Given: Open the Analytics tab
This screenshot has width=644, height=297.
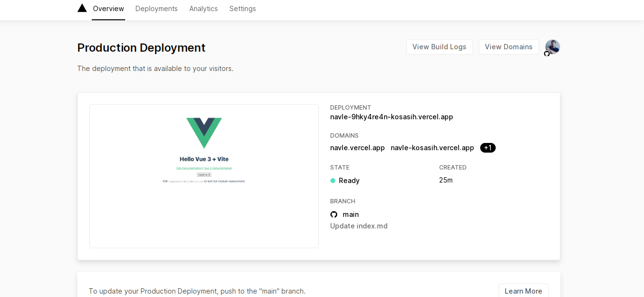Looking at the screenshot, I should (203, 9).
